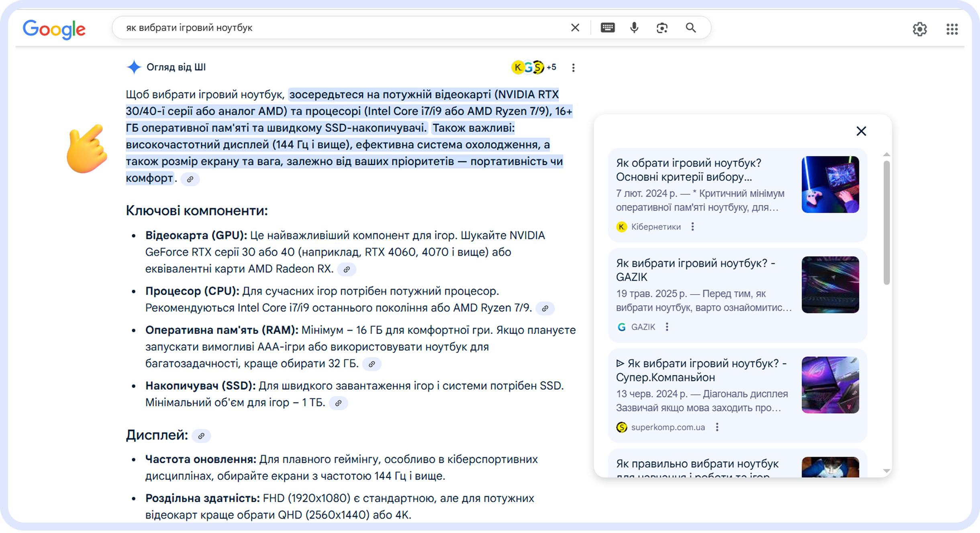Click the voice search microphone icon
980x533 pixels.
coord(634,27)
